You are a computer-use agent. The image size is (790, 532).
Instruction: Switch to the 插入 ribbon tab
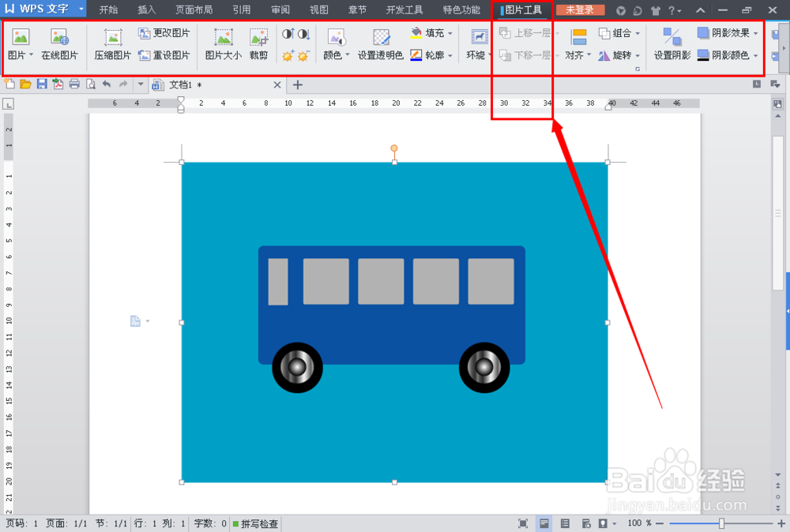(146, 9)
